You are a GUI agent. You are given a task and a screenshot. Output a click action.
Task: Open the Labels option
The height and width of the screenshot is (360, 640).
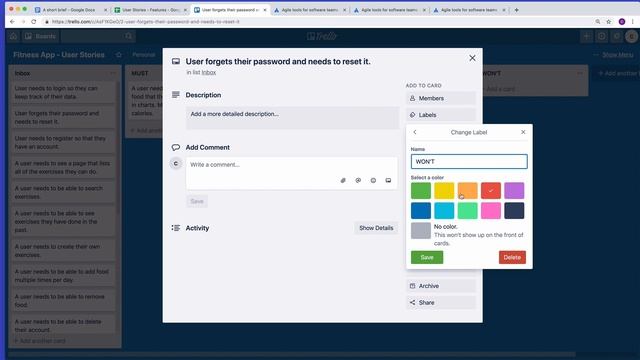441,115
